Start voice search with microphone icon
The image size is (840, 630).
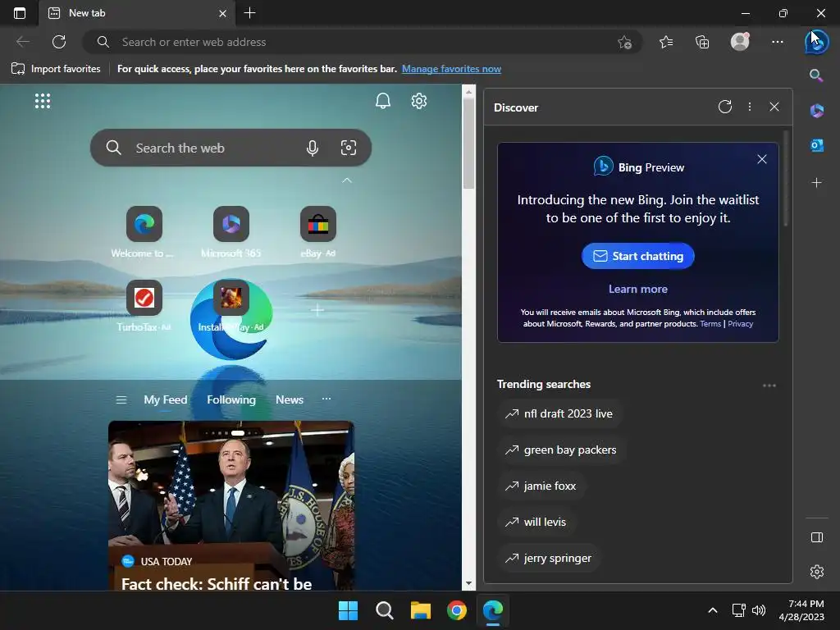click(313, 148)
